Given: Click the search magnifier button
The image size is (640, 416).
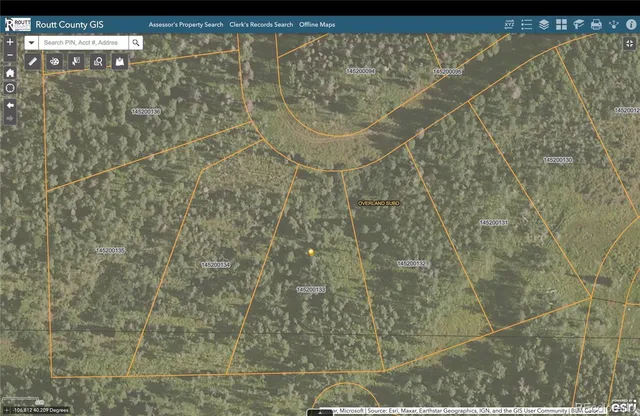Looking at the screenshot, I should coord(135,43).
